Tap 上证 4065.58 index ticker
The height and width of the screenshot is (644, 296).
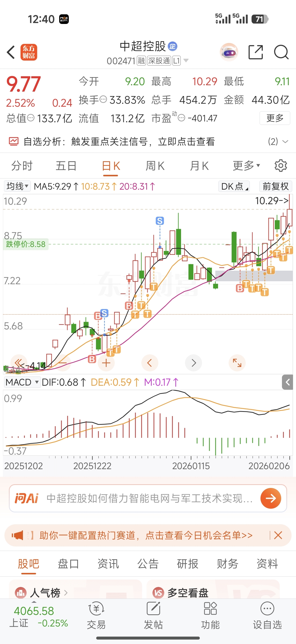[39, 617]
